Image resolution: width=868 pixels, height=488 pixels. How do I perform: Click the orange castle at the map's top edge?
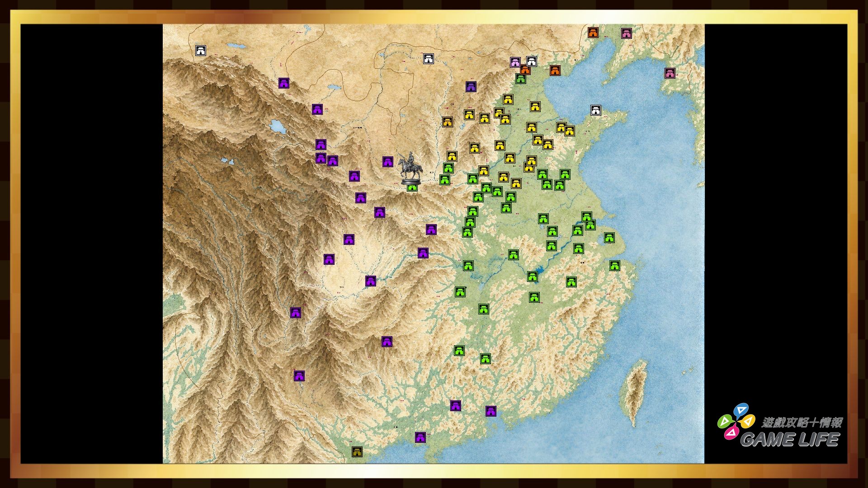click(x=593, y=33)
